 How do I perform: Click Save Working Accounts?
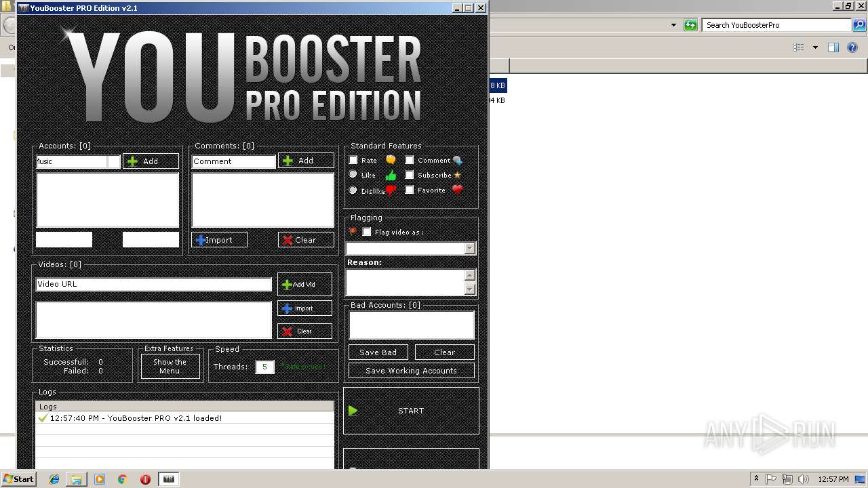pyautogui.click(x=411, y=371)
